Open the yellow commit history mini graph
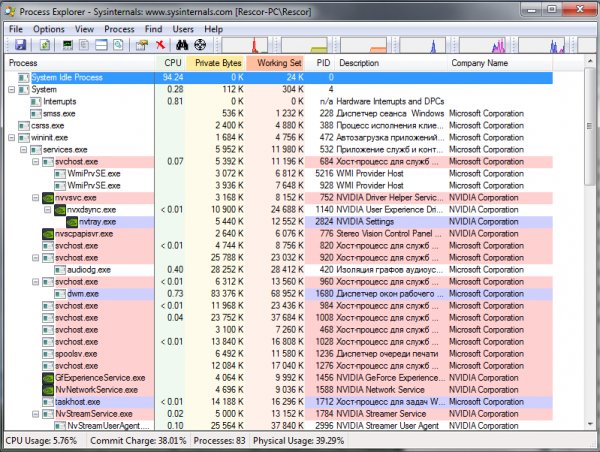Viewport: 600px width, 452px height. click(305, 45)
